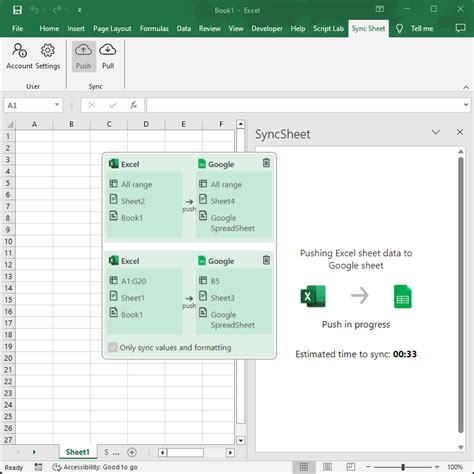The height and width of the screenshot is (474, 474).
Task: Expand the formula bar arrow
Action: (x=466, y=105)
